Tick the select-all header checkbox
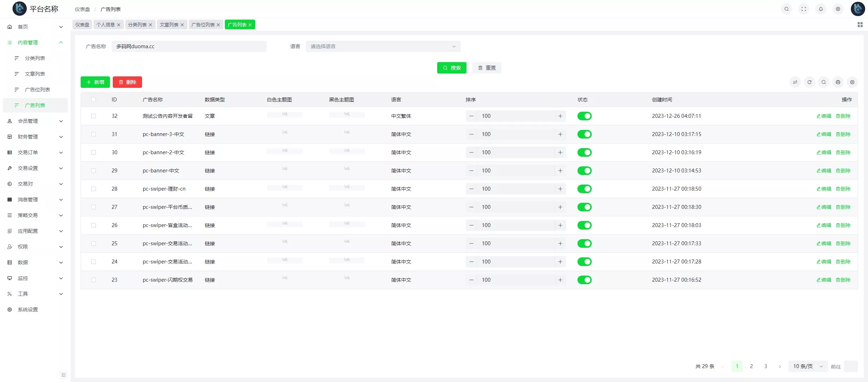This screenshot has height=382, width=868. (94, 100)
